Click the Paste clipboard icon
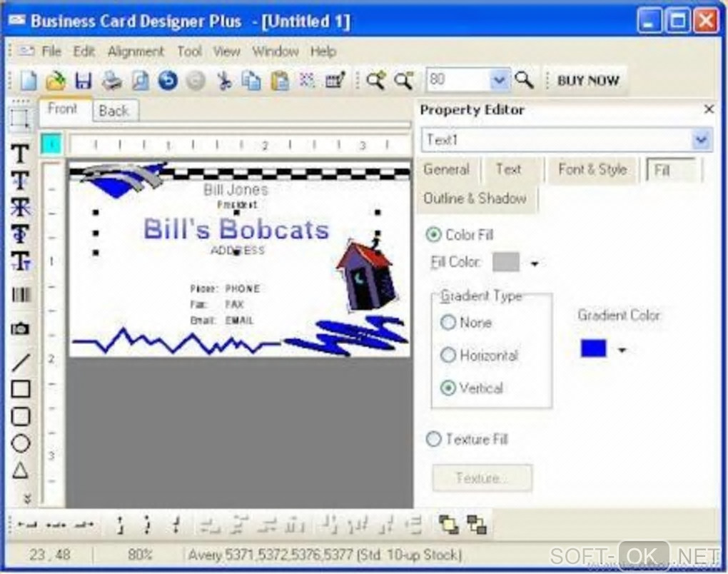The width and height of the screenshot is (728, 574). (280, 81)
